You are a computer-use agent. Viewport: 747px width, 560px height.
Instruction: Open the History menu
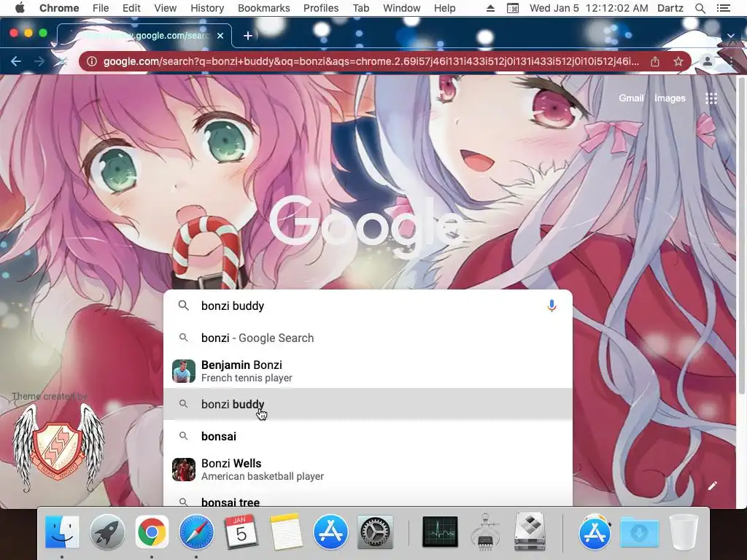(x=207, y=8)
